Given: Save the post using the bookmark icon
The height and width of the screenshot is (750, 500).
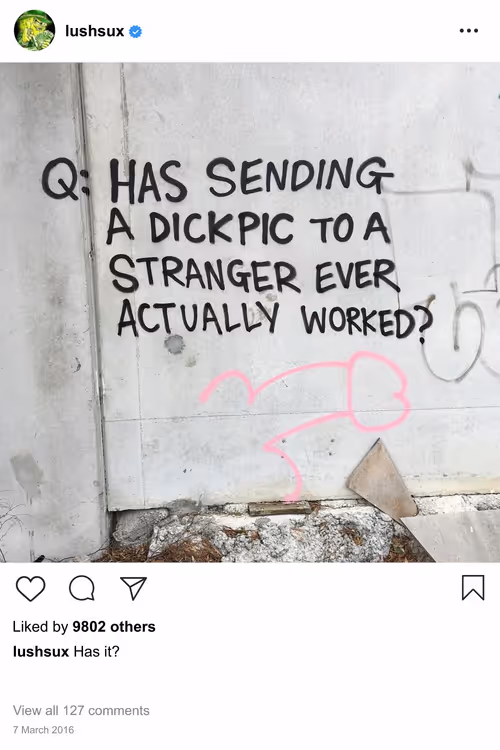Looking at the screenshot, I should pyautogui.click(x=473, y=587).
